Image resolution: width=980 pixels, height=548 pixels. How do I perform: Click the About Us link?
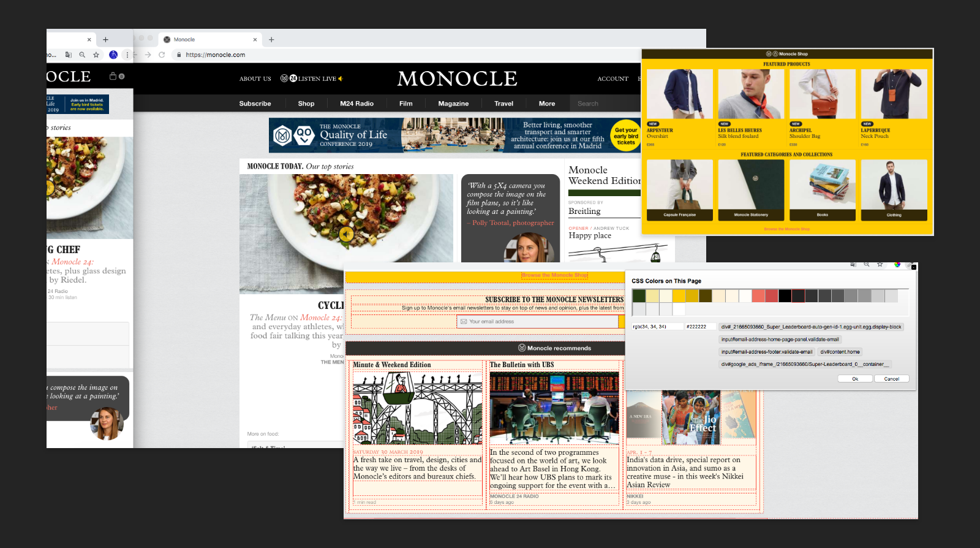click(255, 78)
